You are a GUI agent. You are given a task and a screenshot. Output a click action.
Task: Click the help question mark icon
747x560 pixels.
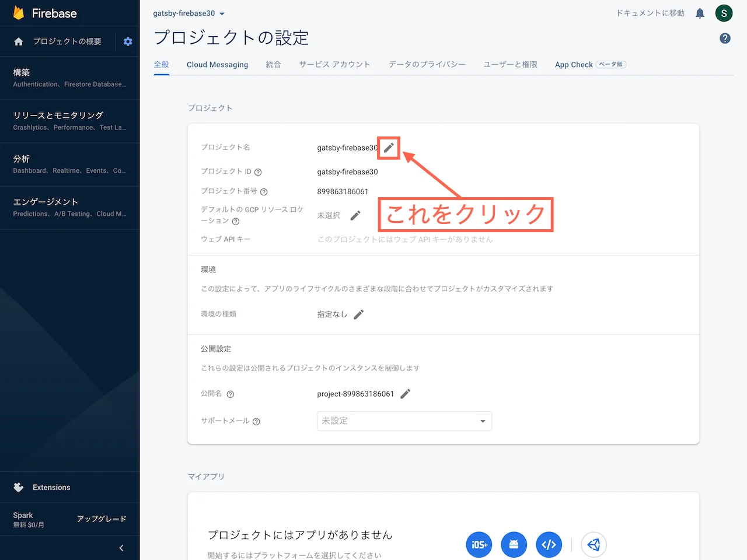click(725, 38)
